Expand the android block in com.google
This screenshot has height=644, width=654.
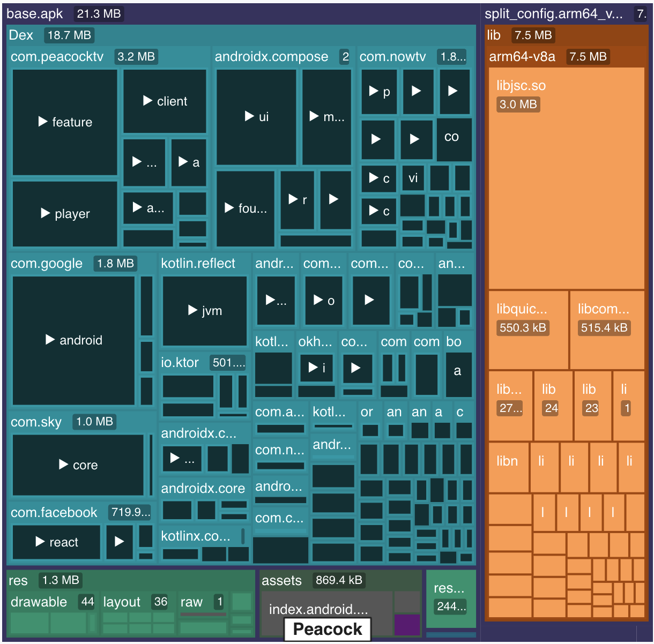tap(73, 340)
